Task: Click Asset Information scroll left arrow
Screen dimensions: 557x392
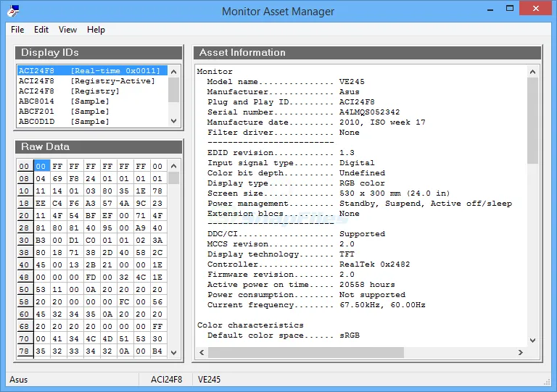Action: click(202, 352)
